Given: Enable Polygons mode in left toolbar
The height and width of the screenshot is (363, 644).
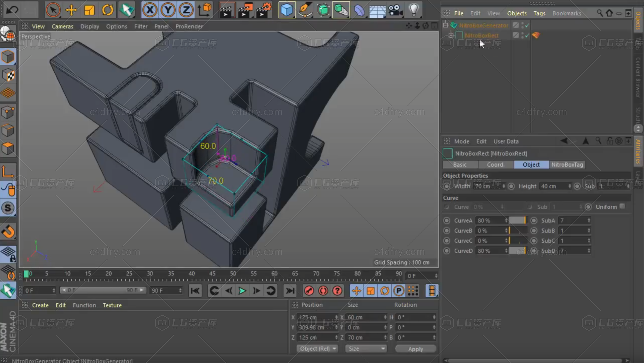Looking at the screenshot, I should (8, 149).
